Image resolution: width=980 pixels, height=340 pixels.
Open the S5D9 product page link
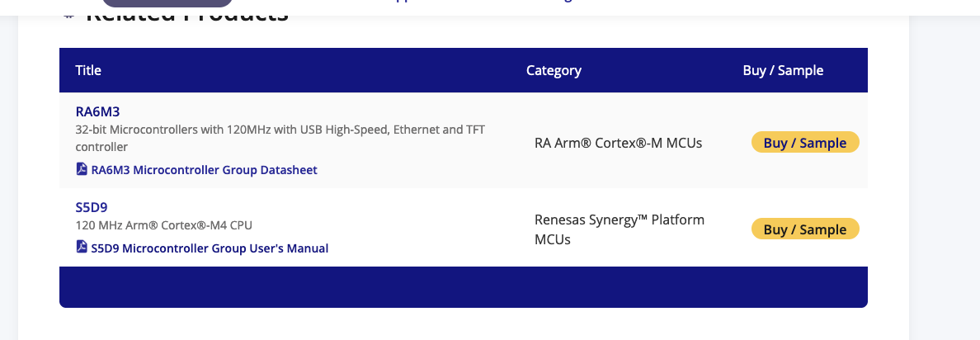(x=92, y=206)
